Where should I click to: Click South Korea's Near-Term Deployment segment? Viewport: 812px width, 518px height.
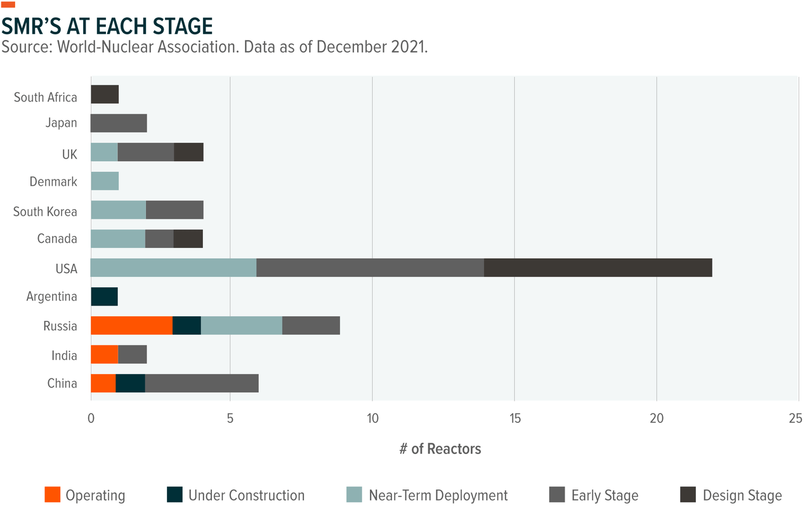(118, 210)
